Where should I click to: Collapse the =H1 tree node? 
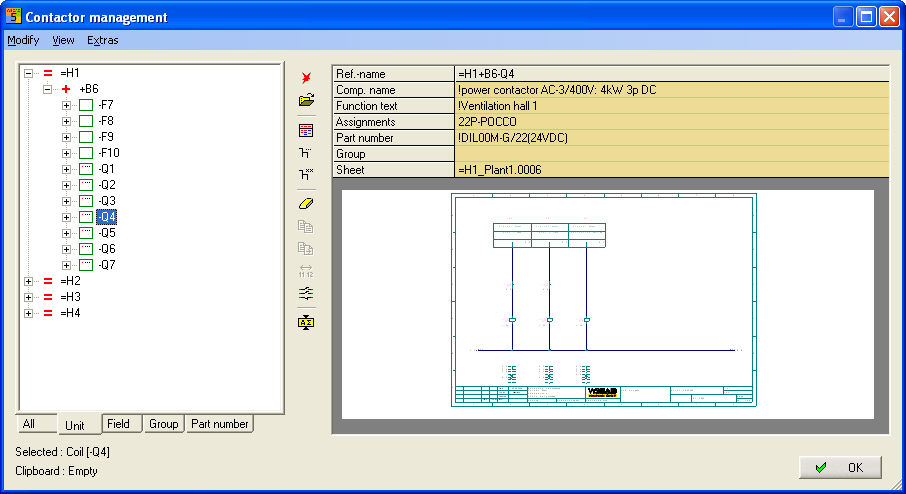[x=28, y=73]
